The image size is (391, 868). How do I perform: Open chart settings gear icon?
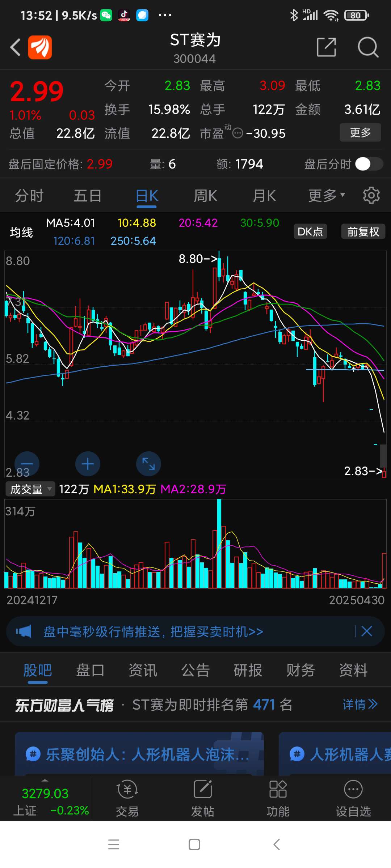371,196
